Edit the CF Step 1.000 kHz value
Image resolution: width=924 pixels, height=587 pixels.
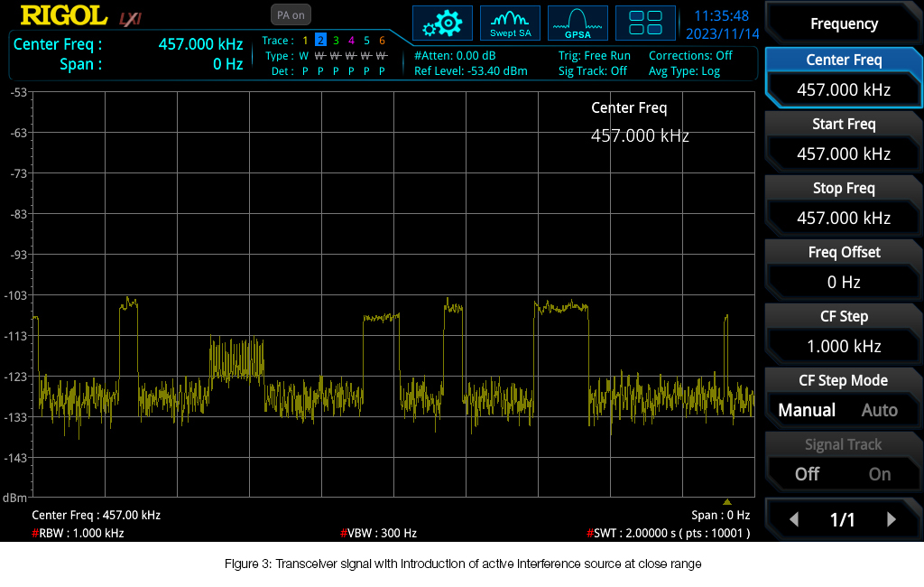(x=844, y=346)
